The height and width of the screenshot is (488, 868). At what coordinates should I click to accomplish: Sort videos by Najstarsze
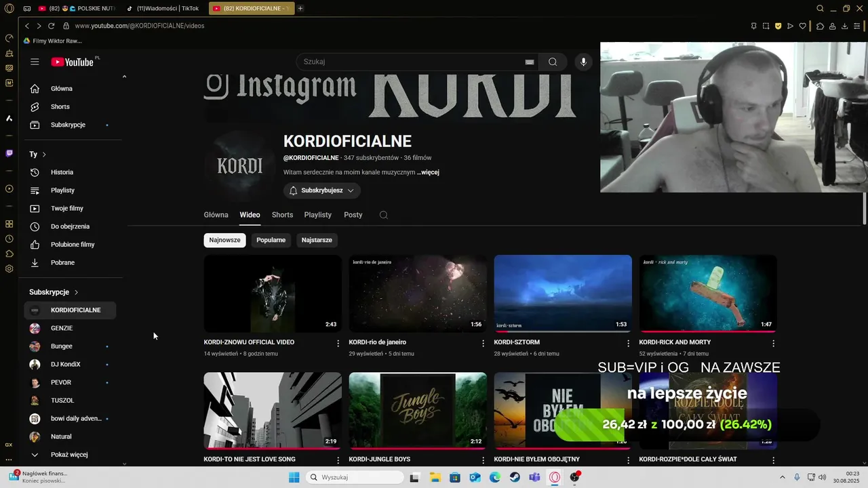[x=317, y=240]
